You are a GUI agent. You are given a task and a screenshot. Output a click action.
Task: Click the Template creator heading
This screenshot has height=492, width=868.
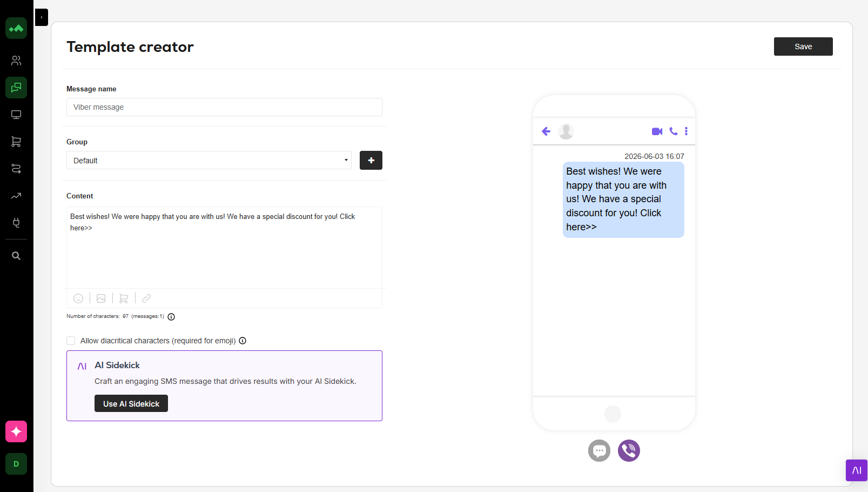130,47
